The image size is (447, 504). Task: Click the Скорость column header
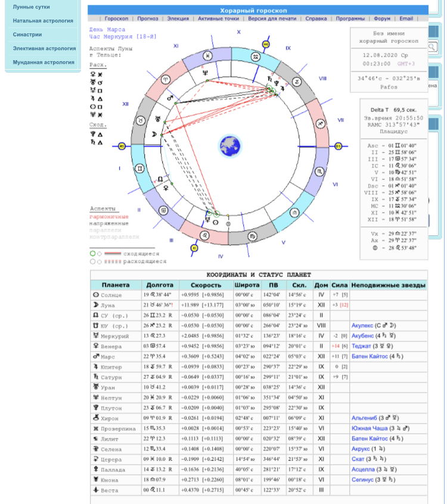coord(206,285)
